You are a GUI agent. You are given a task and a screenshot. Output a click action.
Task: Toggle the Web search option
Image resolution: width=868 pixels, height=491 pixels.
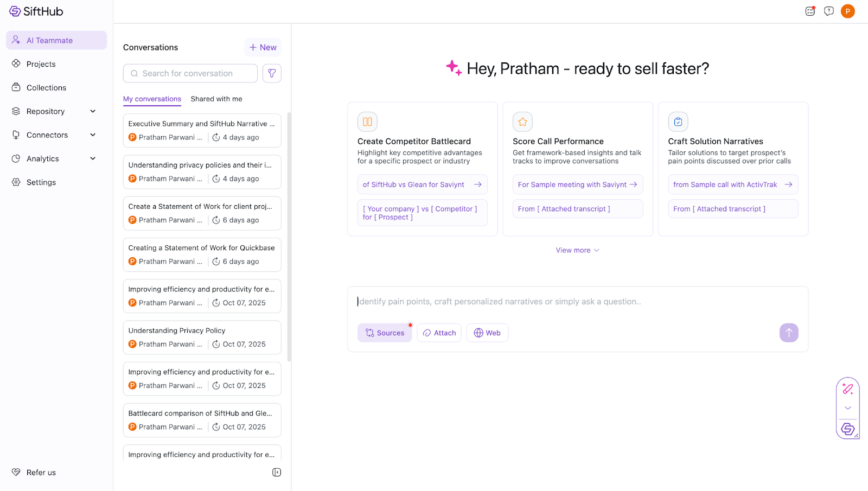click(487, 333)
